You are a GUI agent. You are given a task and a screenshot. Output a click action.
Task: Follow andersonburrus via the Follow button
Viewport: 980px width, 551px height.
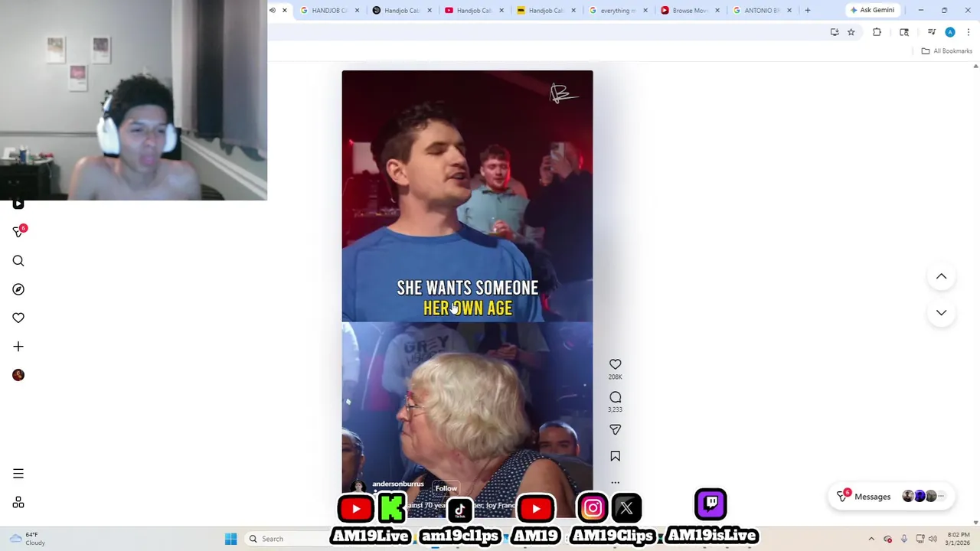(x=446, y=488)
